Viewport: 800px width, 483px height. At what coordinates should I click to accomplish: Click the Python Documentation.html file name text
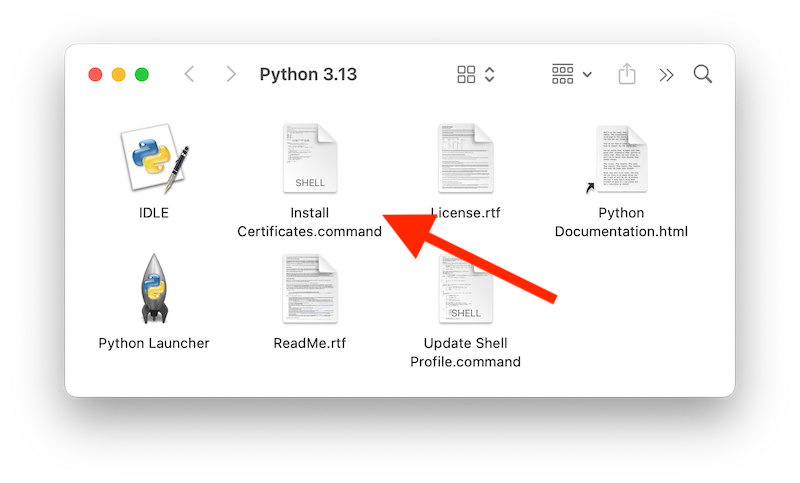pos(621,222)
